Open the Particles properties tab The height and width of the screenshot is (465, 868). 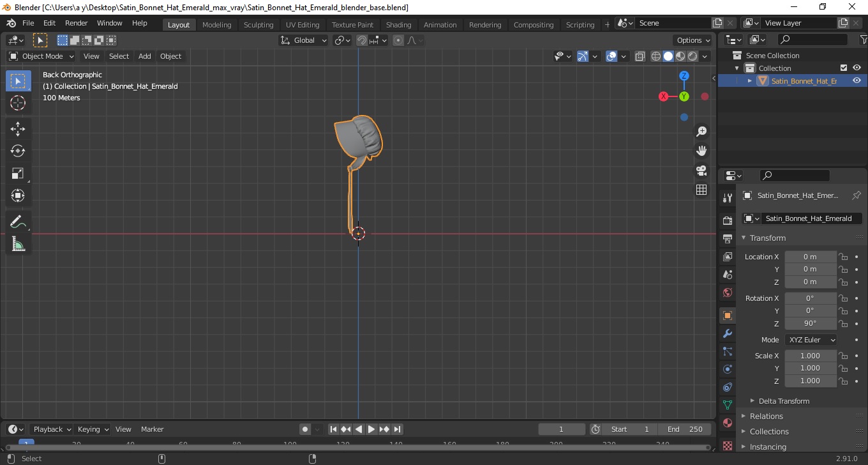coord(727,351)
